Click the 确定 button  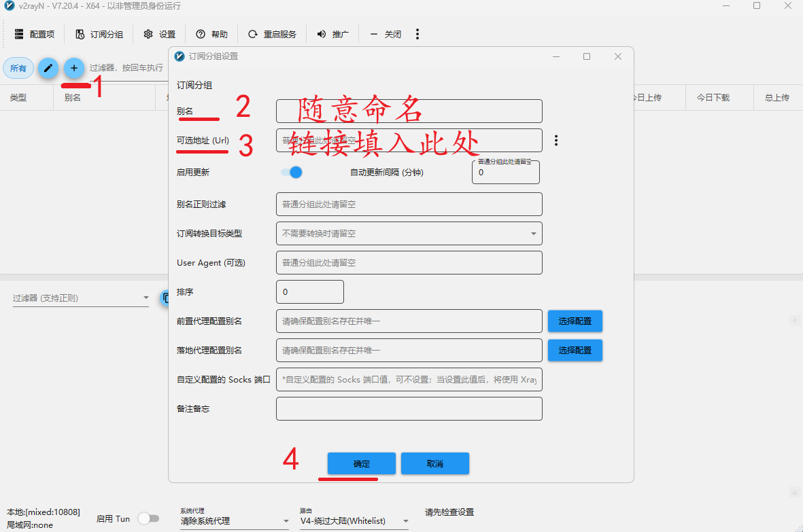tap(362, 463)
